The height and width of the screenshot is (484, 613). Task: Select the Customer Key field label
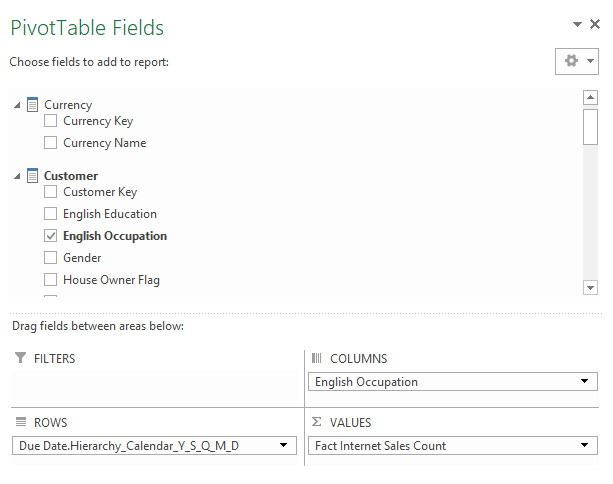click(100, 192)
